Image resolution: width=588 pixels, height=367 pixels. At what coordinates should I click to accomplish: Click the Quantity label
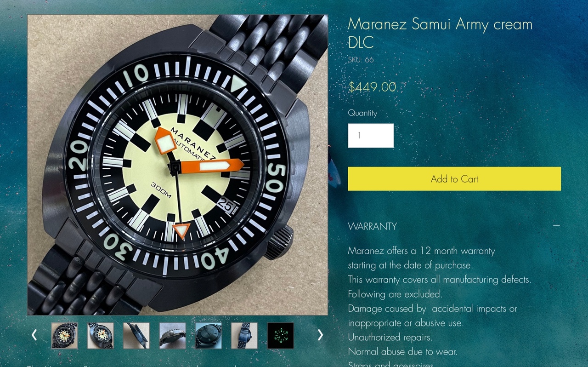pos(362,113)
